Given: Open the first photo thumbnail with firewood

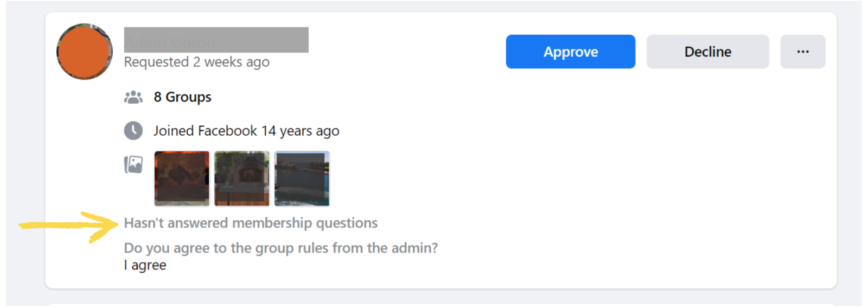Looking at the screenshot, I should 182,178.
